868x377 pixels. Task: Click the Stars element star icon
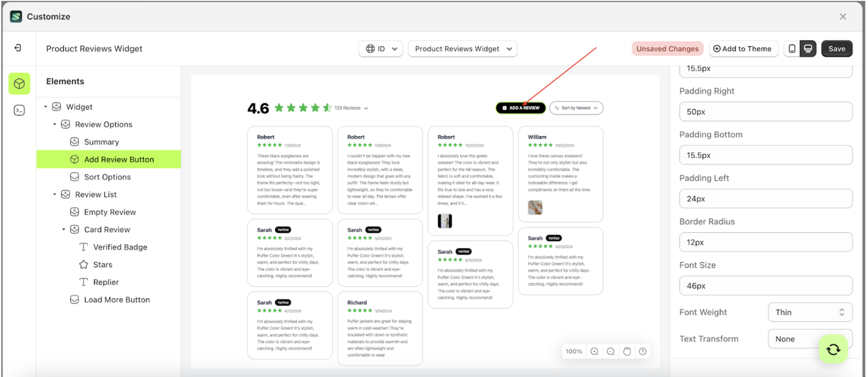[x=84, y=265]
